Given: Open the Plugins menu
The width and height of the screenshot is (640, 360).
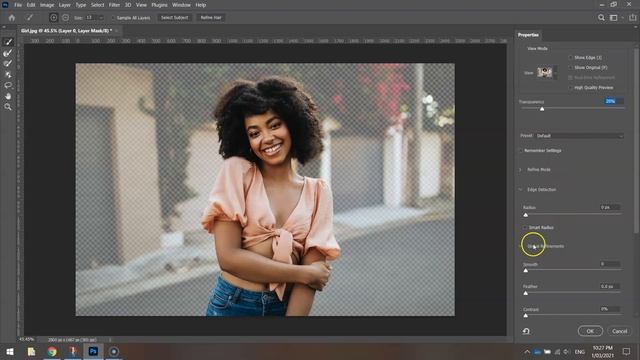Looking at the screenshot, I should (159, 5).
